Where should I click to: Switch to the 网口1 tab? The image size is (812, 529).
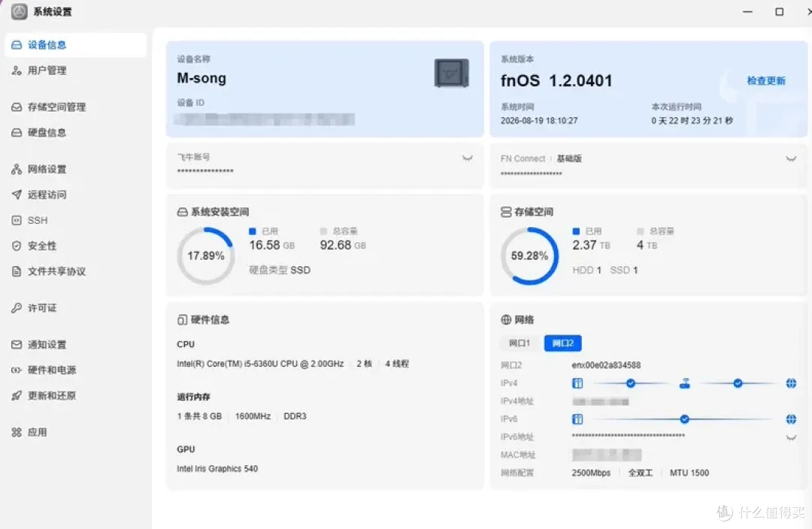(x=519, y=343)
